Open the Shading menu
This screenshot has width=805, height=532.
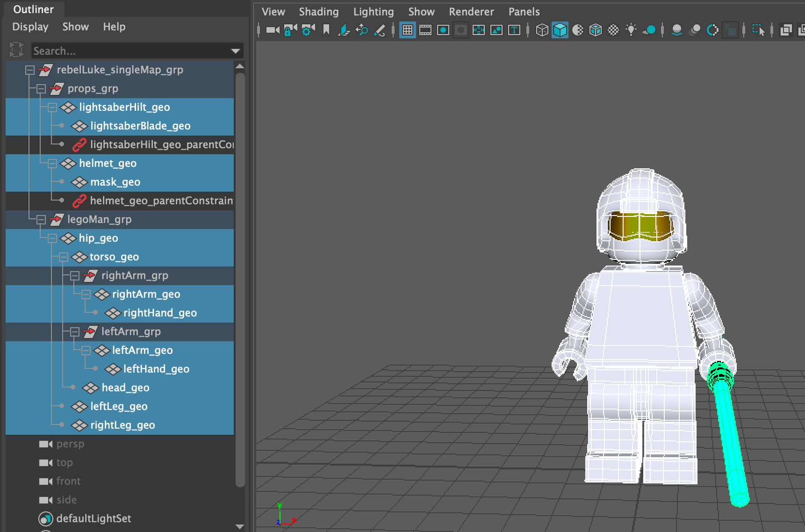319,12
